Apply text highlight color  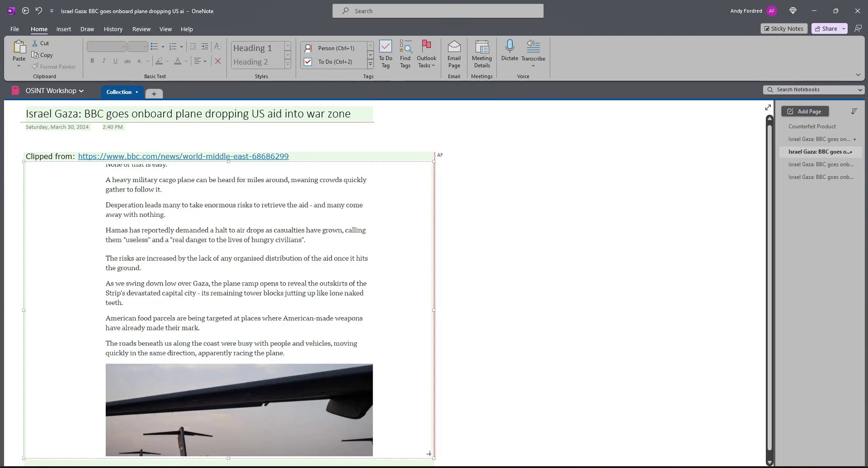159,61
